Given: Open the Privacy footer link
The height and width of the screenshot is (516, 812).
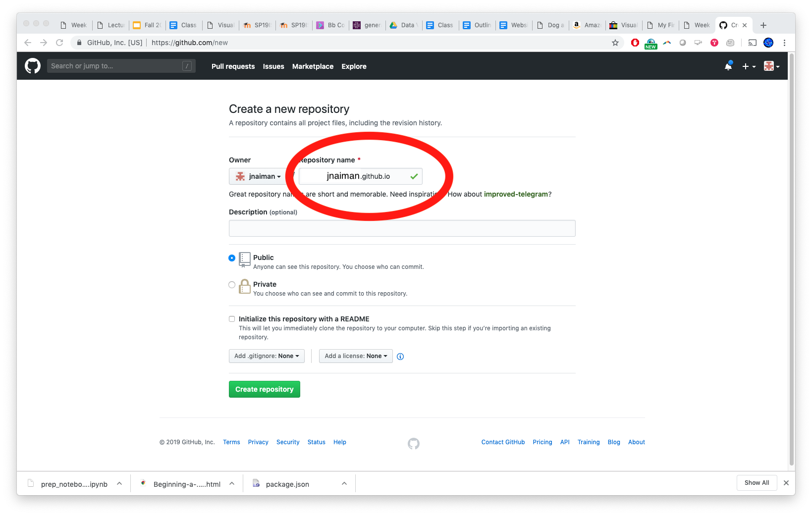Looking at the screenshot, I should tap(258, 442).
